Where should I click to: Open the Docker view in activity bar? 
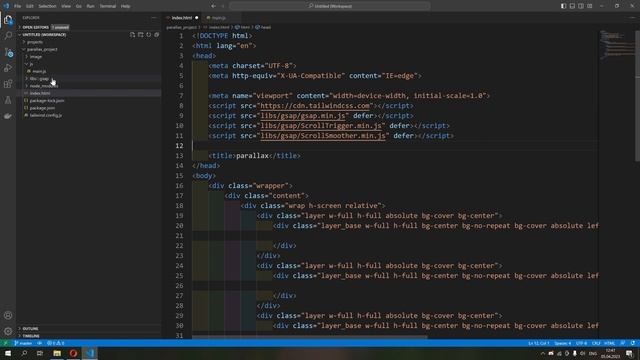8,116
